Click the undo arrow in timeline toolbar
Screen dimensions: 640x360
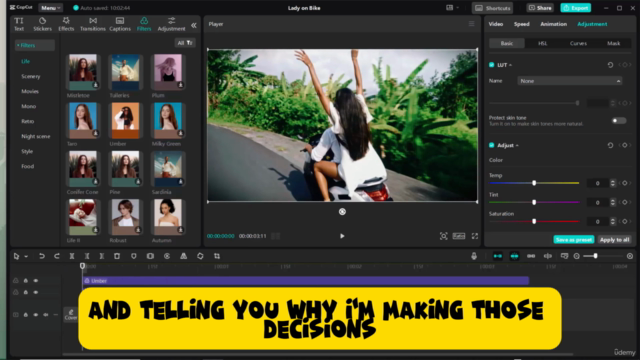click(42, 256)
